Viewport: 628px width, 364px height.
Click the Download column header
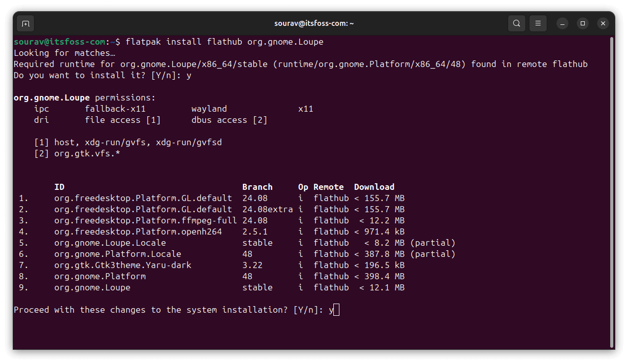pyautogui.click(x=374, y=187)
